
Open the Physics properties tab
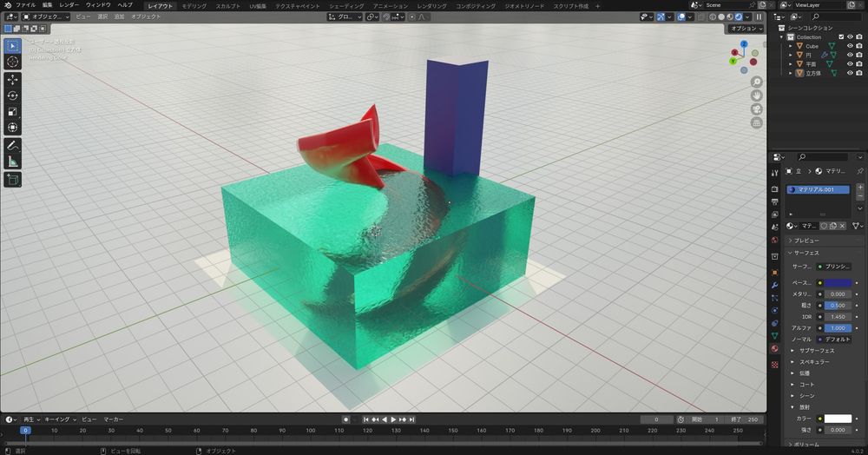(774, 311)
